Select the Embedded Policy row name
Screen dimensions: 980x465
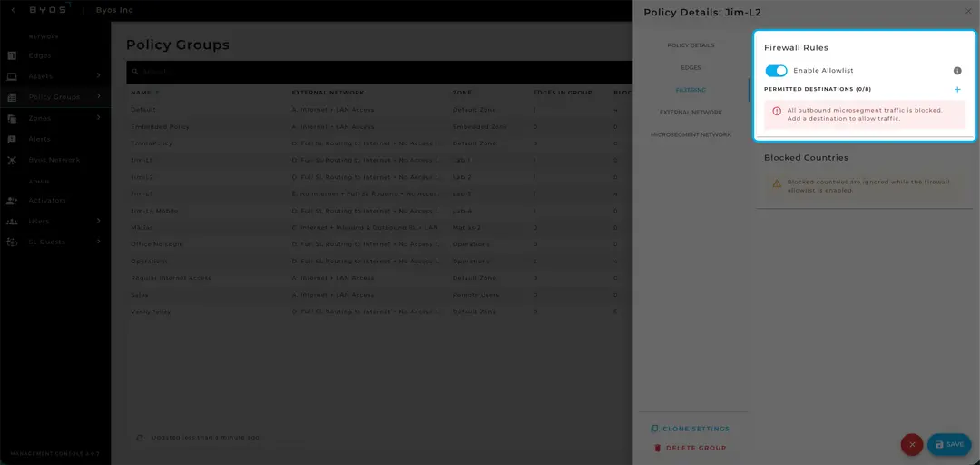coord(160,126)
